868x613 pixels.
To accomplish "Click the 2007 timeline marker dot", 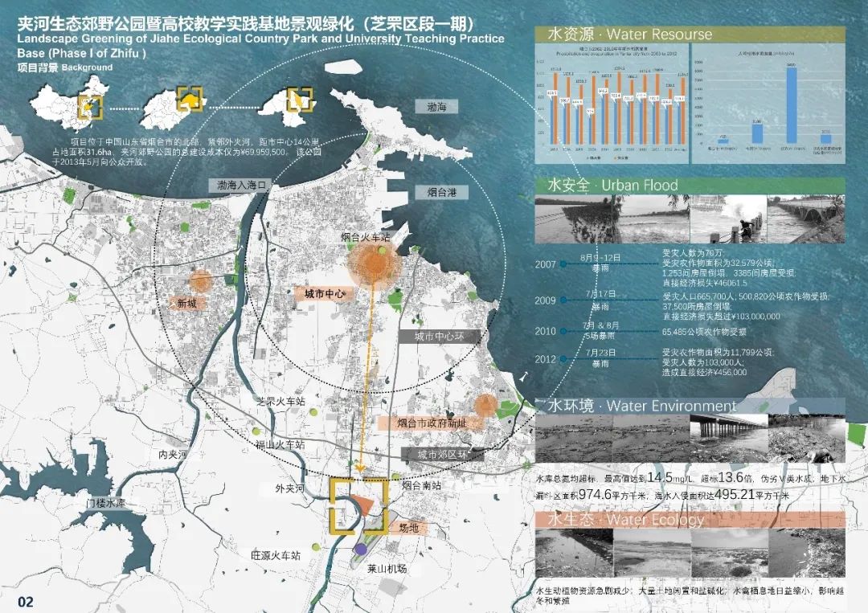I will tap(563, 264).
